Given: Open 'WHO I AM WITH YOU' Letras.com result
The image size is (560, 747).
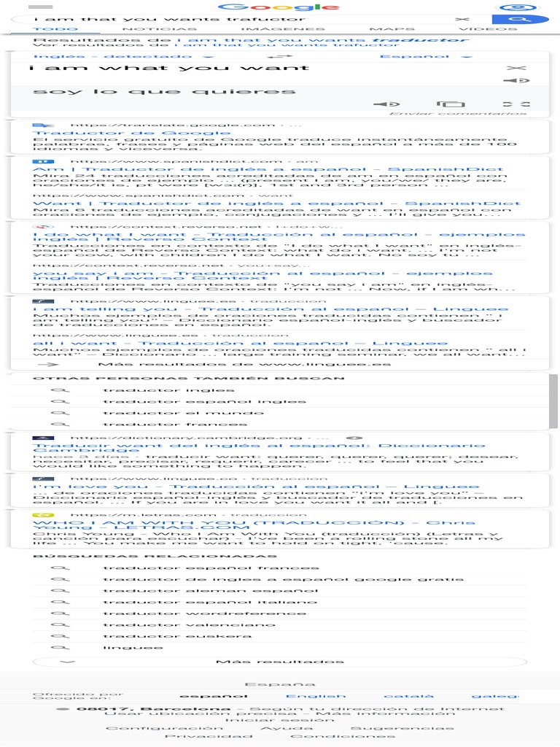Looking at the screenshot, I should [254, 525].
